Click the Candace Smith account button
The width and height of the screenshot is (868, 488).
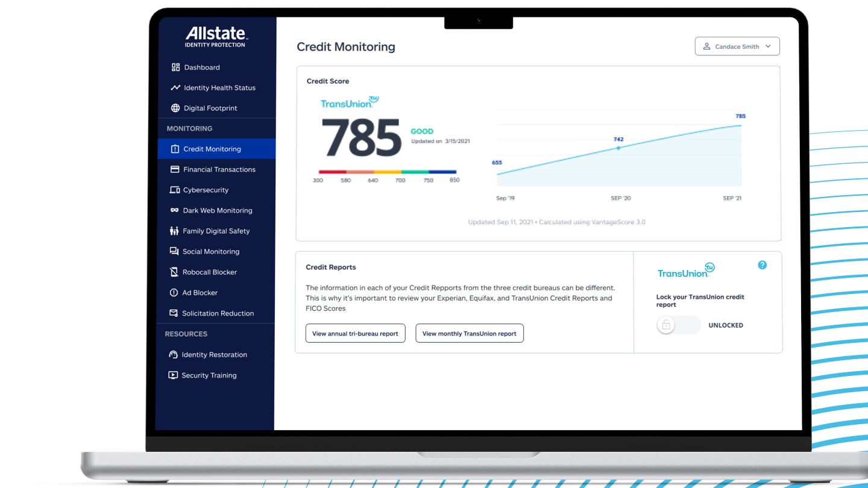point(737,46)
